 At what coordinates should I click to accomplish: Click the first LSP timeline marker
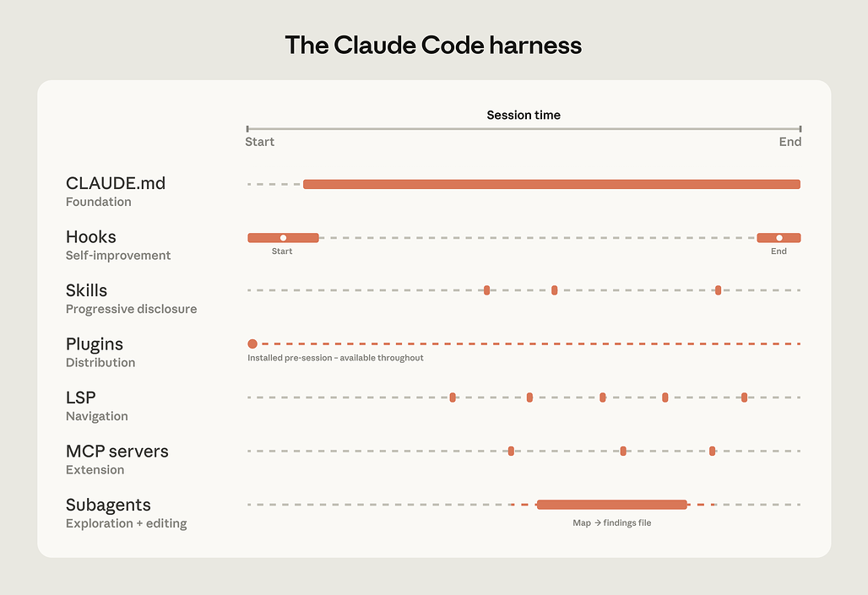(x=453, y=398)
